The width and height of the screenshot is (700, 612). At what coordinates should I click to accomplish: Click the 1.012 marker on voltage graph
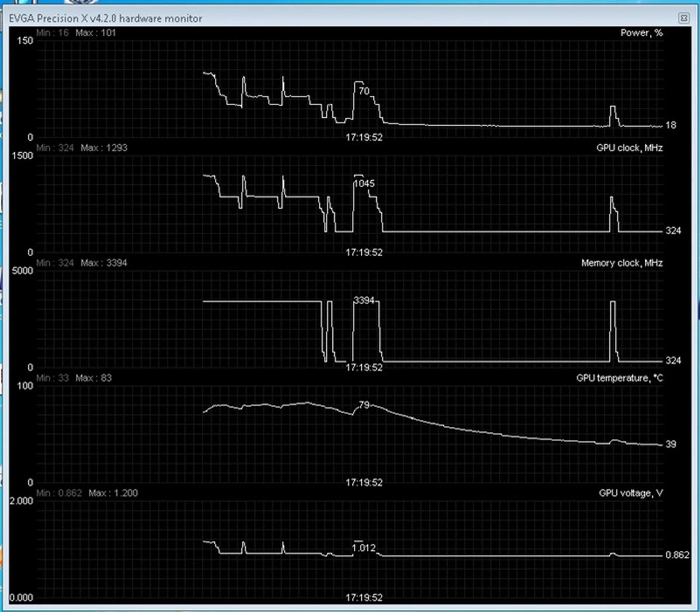click(363, 548)
